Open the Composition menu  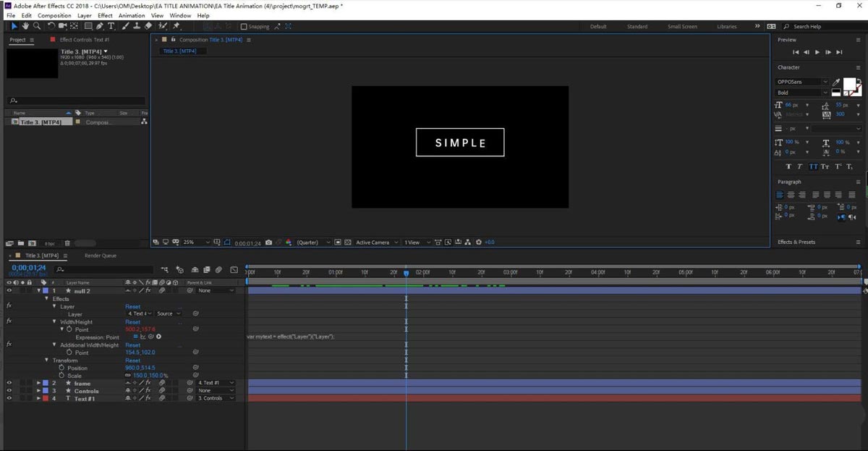(54, 15)
